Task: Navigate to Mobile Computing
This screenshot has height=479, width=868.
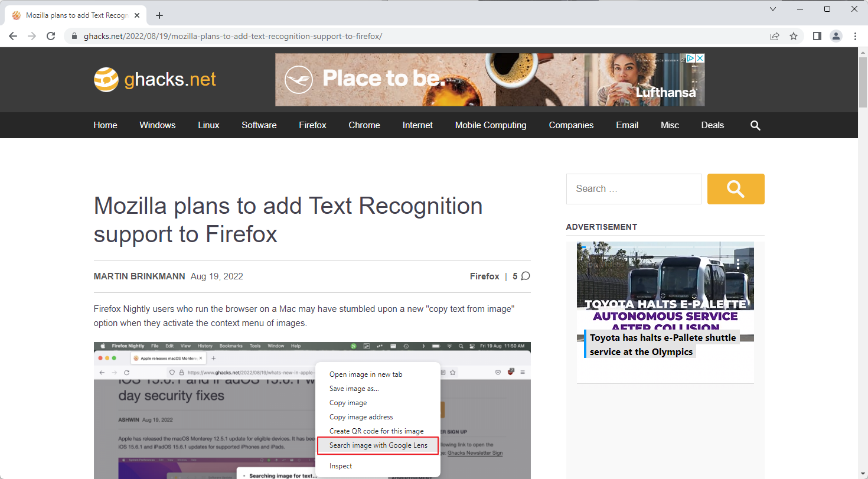Action: pyautogui.click(x=491, y=125)
